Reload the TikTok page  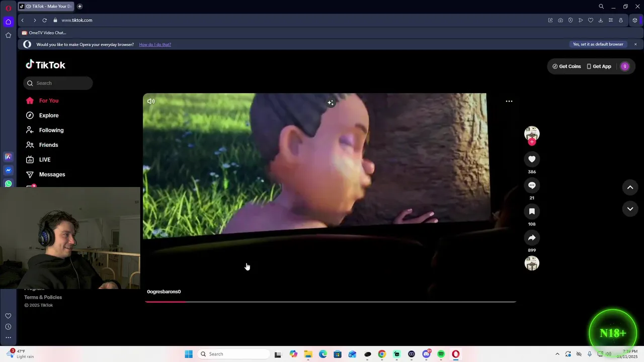tap(44, 20)
